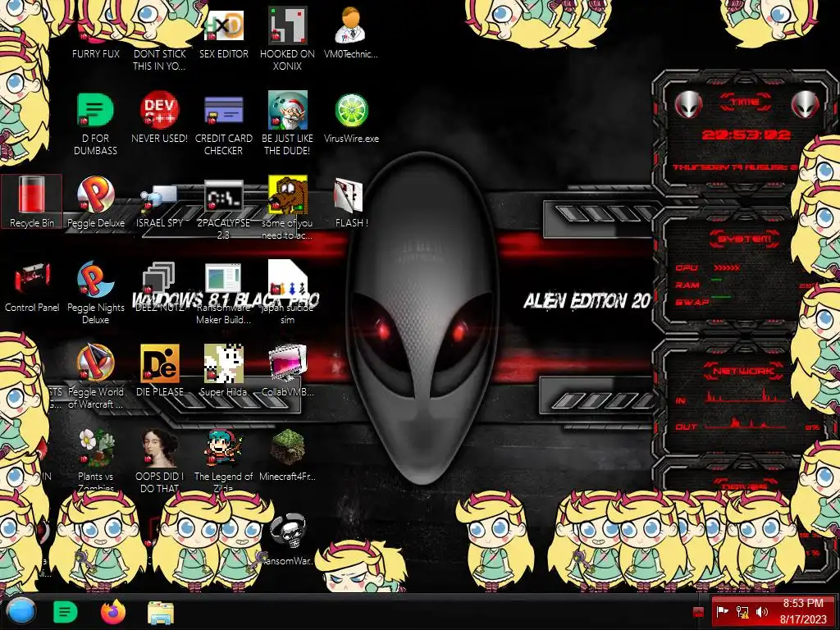Viewport: 840px width, 630px height.
Task: Click the TIME gadget panel
Action: tap(746, 134)
